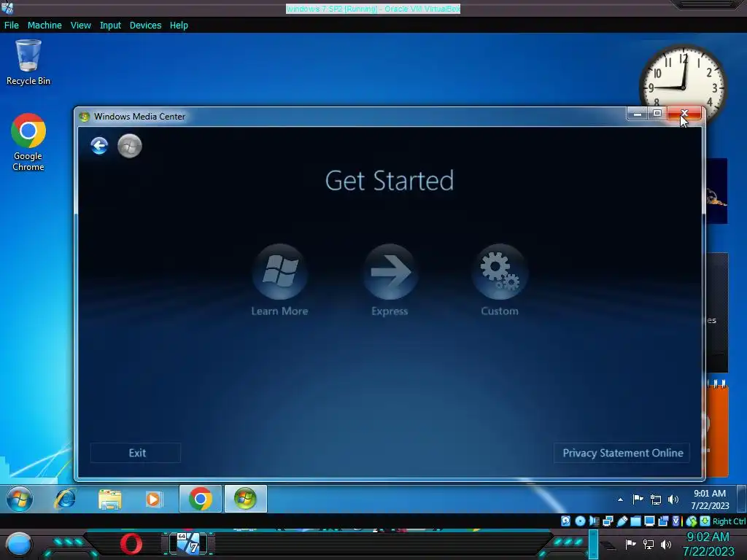Viewport: 747px width, 560px height.
Task: Open the Machine menu
Action: pyautogui.click(x=44, y=26)
